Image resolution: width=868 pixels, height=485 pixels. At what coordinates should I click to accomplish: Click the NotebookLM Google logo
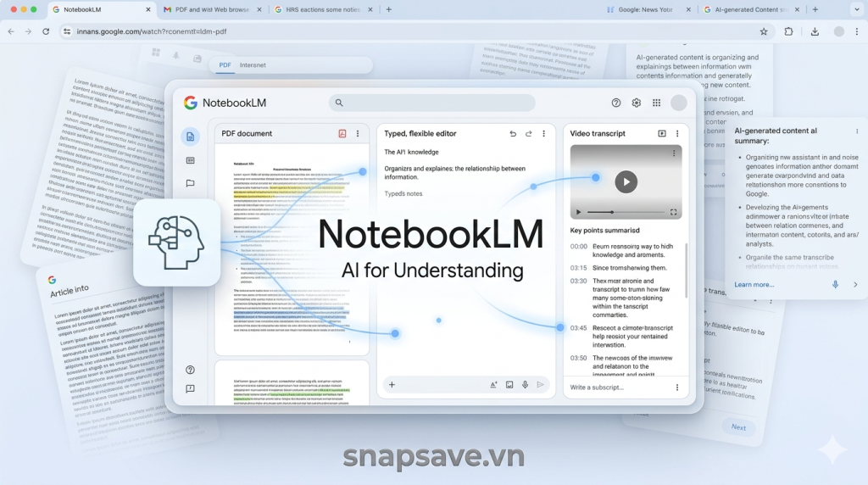tap(191, 103)
